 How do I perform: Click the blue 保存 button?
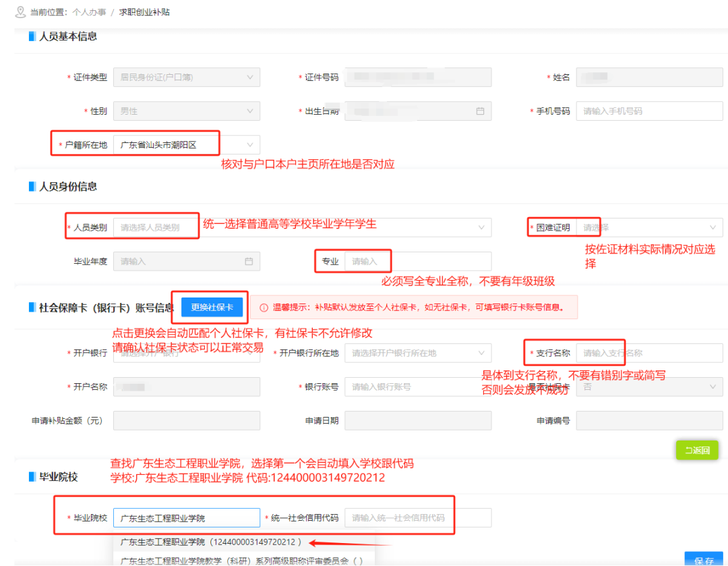(703, 559)
